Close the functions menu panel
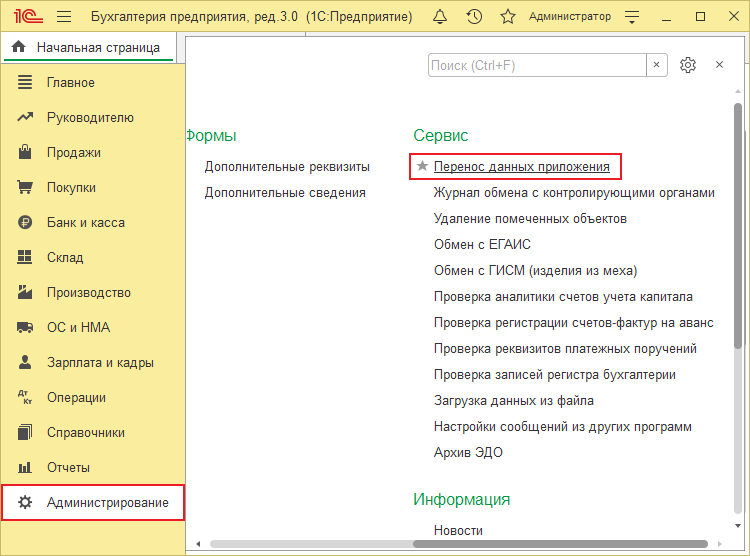Screen dimensions: 750x556 click(x=719, y=65)
